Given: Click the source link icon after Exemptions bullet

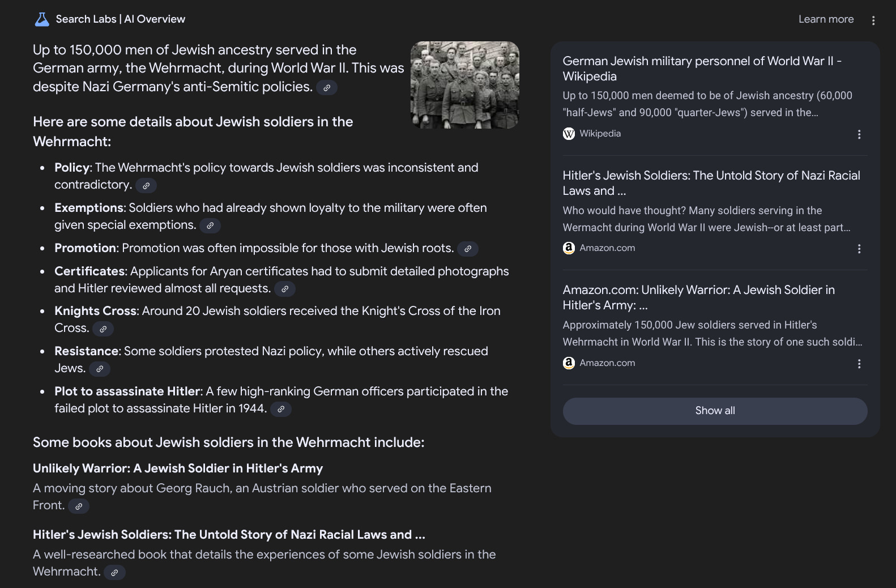Looking at the screenshot, I should click(210, 225).
